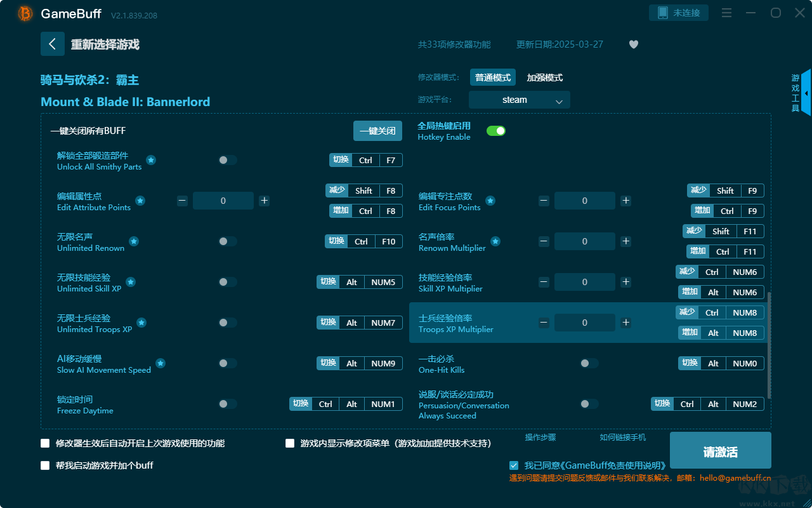Screen dimensions: 812x508
Task: Click the Alt NUM9 hotkey for Slow AI Movement
Action: pyautogui.click(x=360, y=363)
